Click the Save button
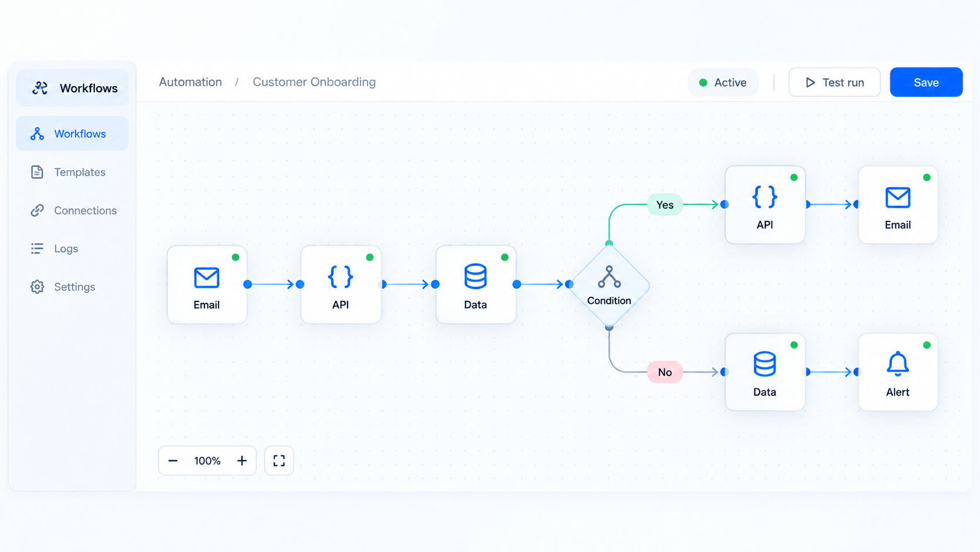This screenshot has width=980, height=552. click(x=926, y=83)
